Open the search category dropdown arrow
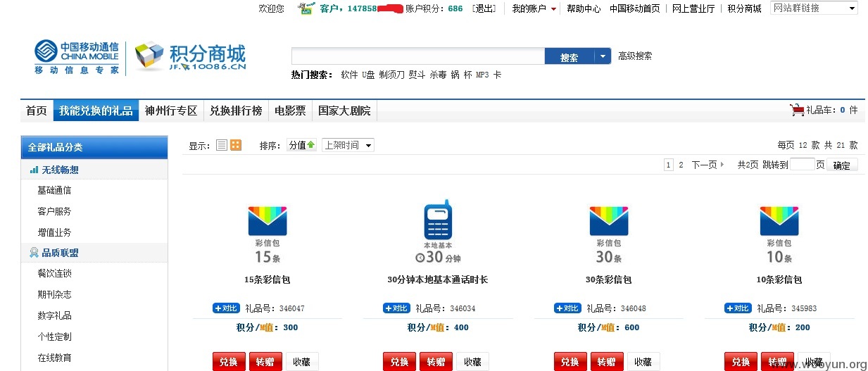 pyautogui.click(x=603, y=57)
